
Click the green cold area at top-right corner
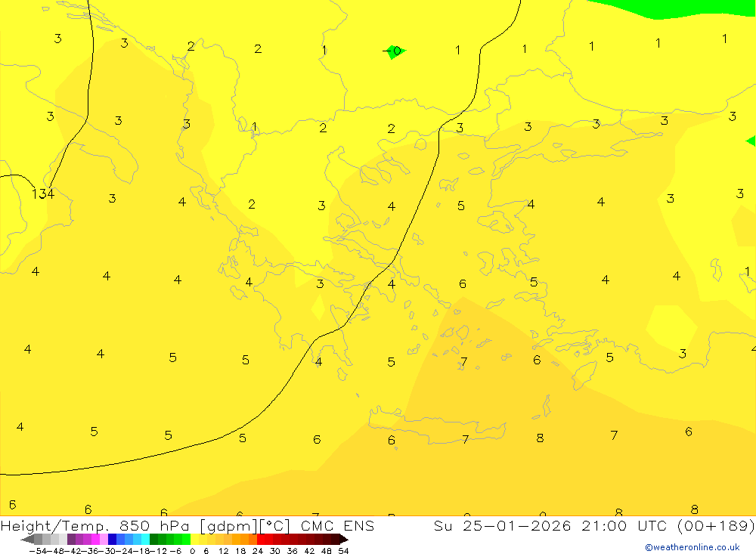tap(680, 8)
